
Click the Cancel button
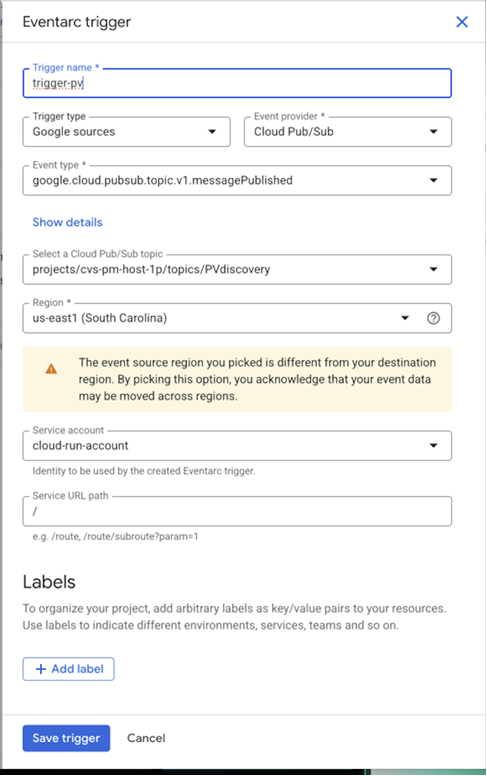[146, 738]
